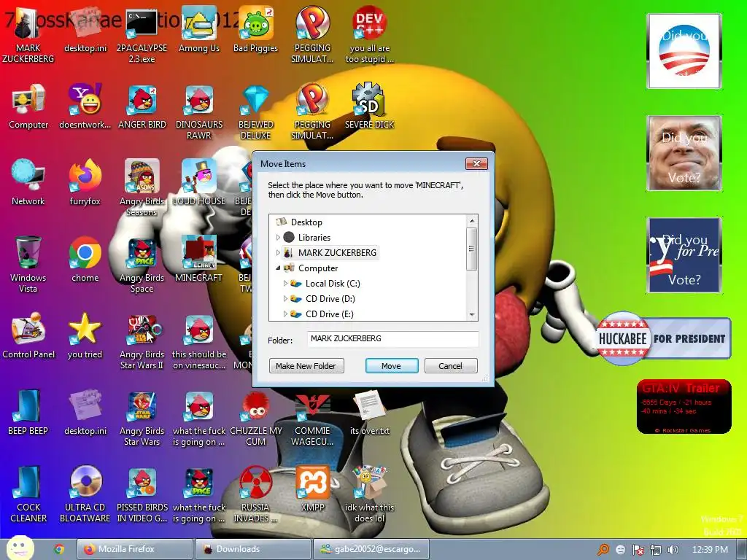Click the Move button

pos(392,366)
